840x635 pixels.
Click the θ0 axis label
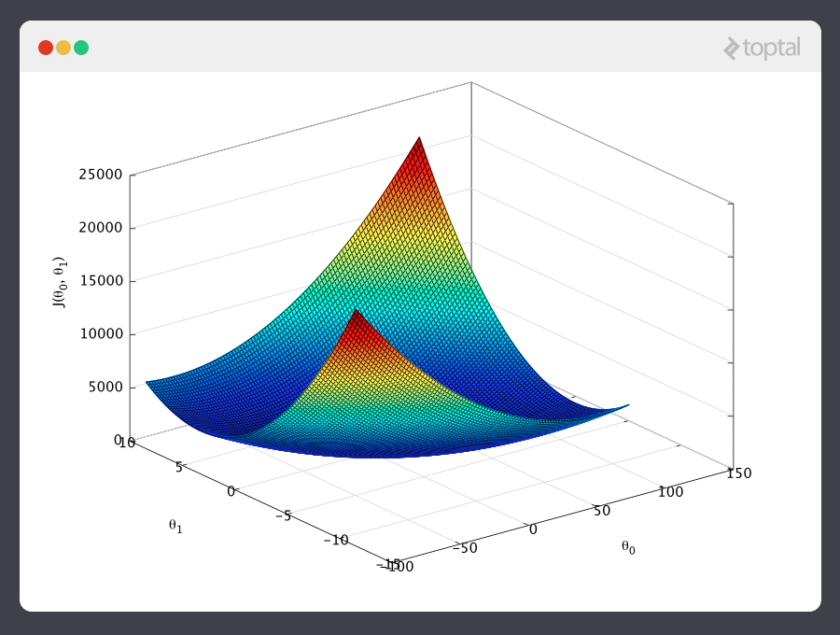pyautogui.click(x=628, y=547)
